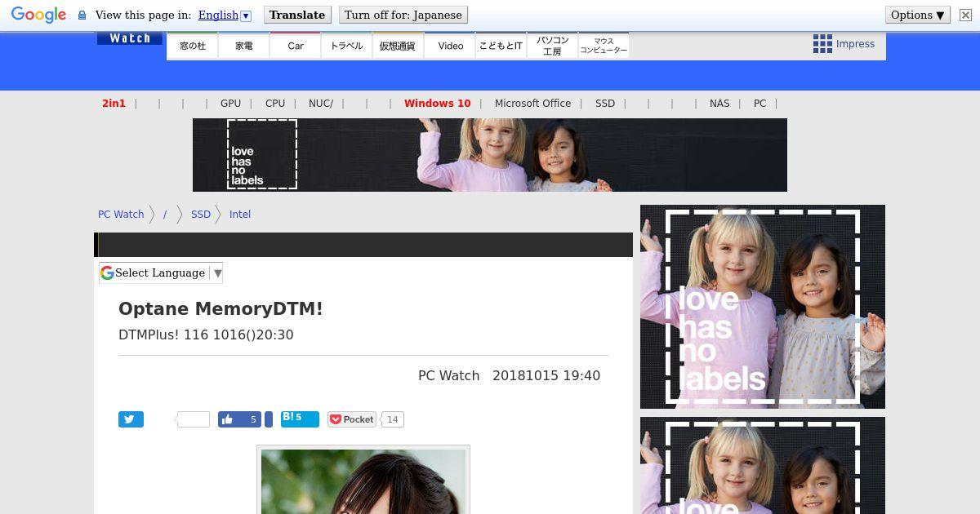Open the パソコン工房 site tab
Viewport: 980px width, 514px height.
click(552, 46)
